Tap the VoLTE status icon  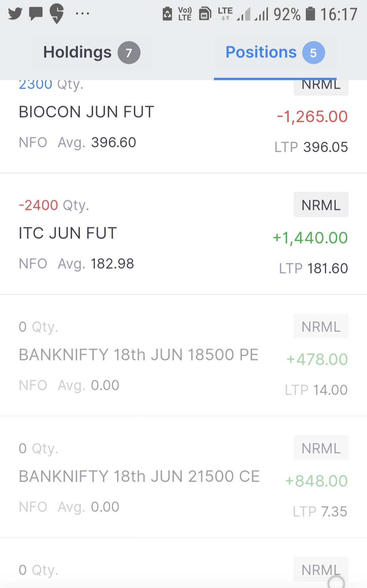click(185, 14)
